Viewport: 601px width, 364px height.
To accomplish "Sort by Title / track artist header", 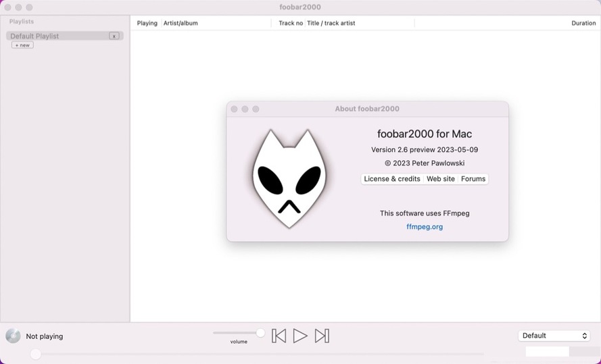I will pos(331,23).
